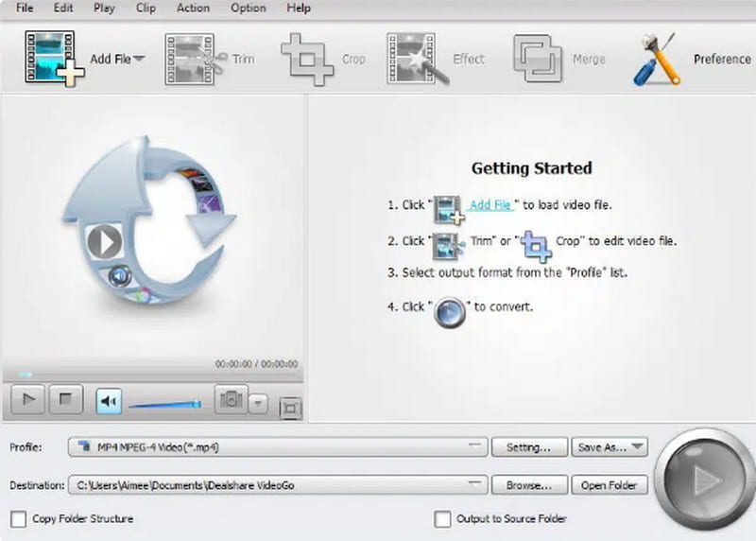Mute audio with the speaker button

click(109, 401)
